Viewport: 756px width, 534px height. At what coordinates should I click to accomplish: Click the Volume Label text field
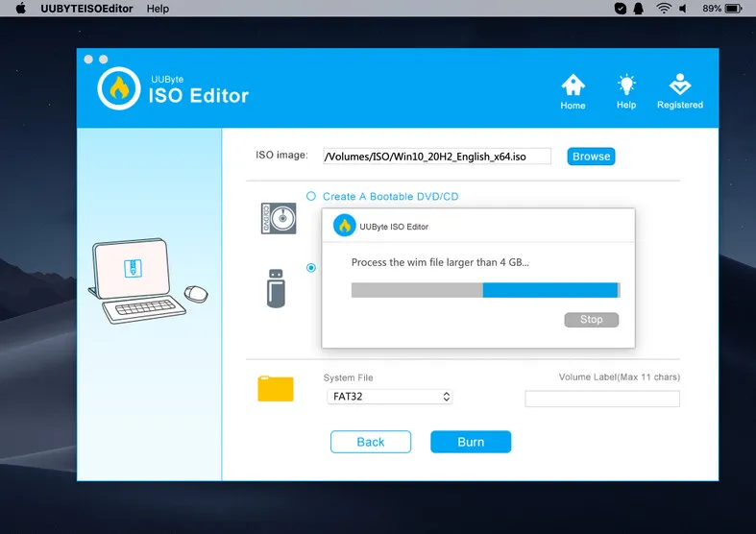coord(601,399)
